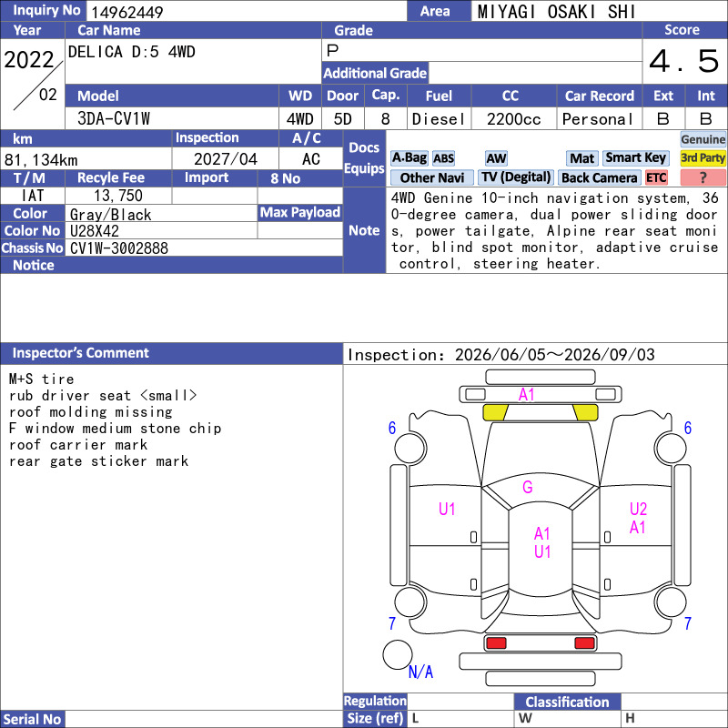
Task: Click the red ETC badge
Action: pyautogui.click(x=656, y=177)
